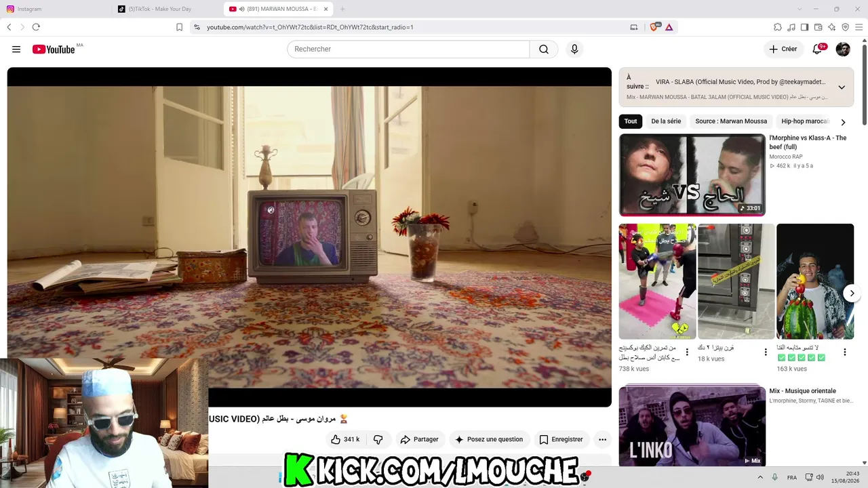
Task: Open taskbar microphone status icon
Action: click(x=775, y=477)
